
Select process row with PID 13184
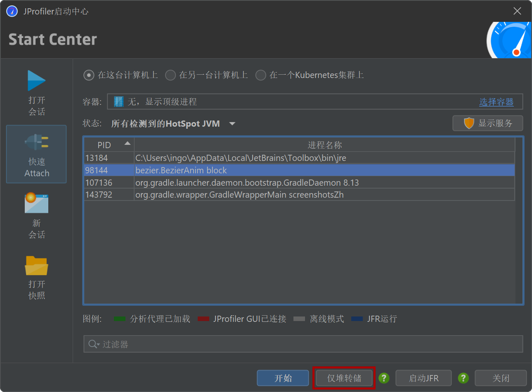(x=299, y=158)
